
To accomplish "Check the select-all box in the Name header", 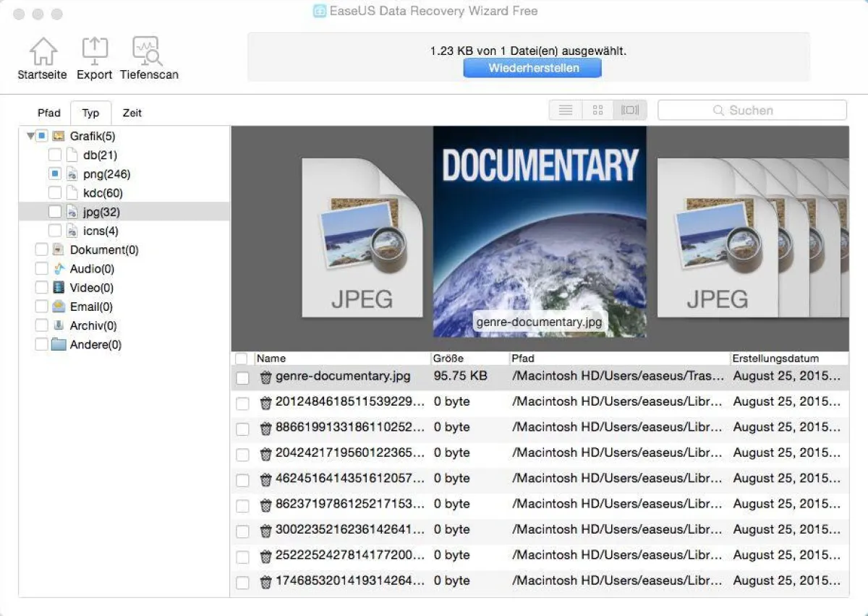I will (x=242, y=358).
